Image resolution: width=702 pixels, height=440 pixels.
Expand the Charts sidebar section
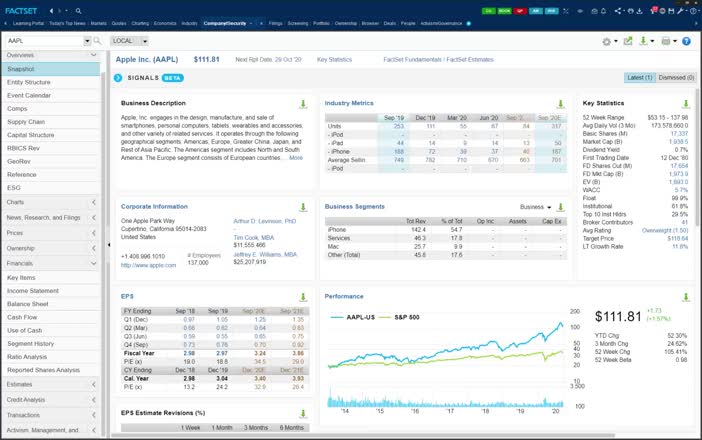[94, 202]
